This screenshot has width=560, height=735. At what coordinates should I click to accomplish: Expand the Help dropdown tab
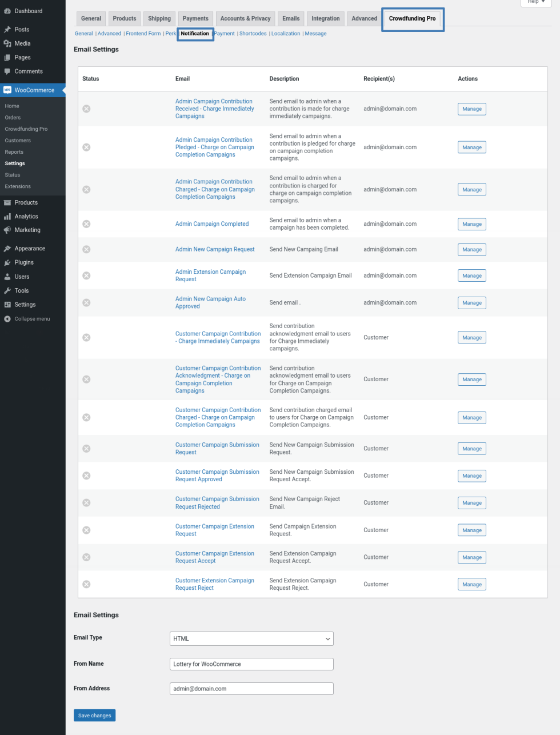pyautogui.click(x=536, y=2)
